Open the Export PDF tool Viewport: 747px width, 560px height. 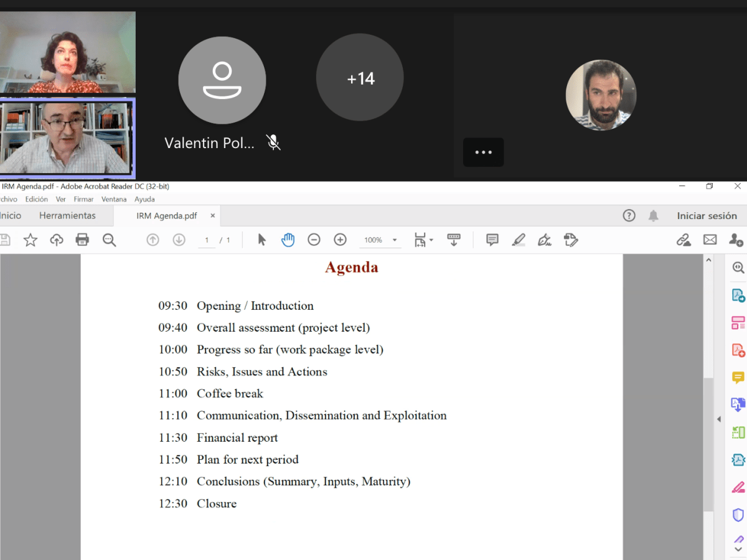click(x=738, y=296)
